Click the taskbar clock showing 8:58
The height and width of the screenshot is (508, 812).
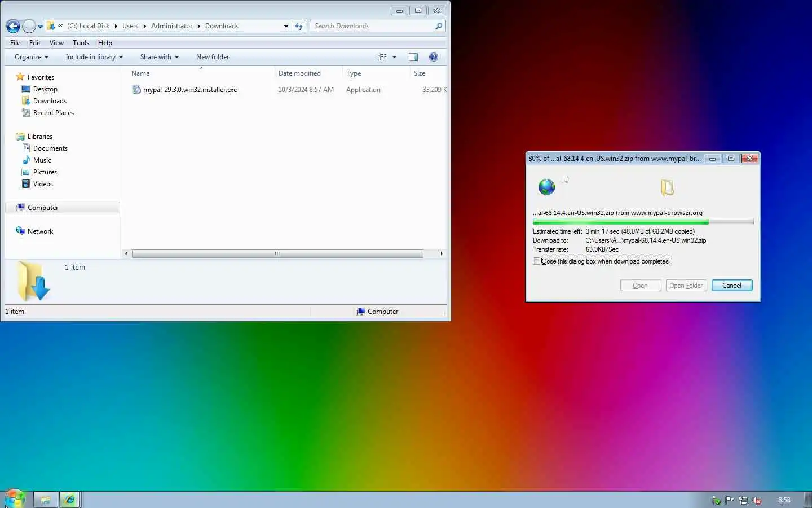click(x=784, y=500)
